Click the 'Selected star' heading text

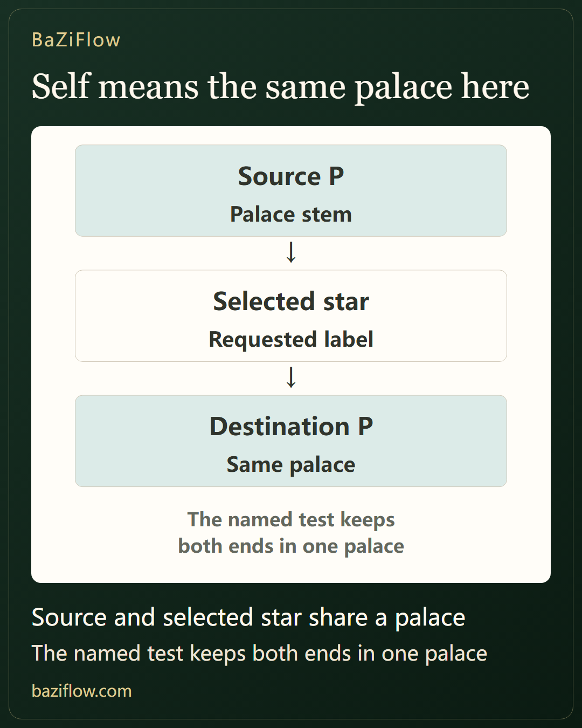click(291, 301)
